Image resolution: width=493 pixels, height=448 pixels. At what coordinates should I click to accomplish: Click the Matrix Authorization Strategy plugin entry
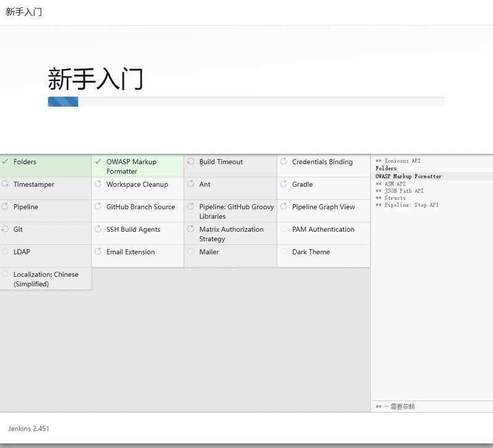point(231,234)
